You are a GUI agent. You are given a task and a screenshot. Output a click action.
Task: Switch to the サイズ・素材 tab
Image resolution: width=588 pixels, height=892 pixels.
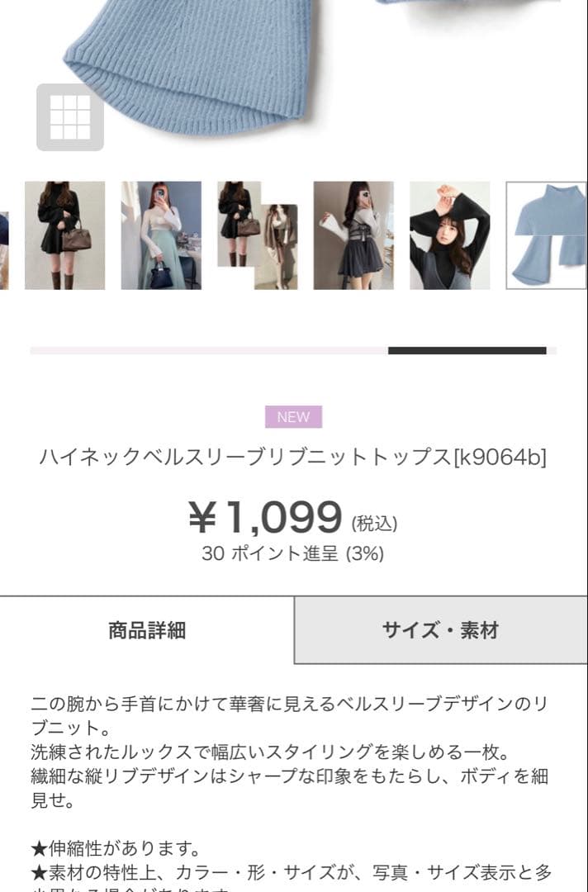point(441,630)
